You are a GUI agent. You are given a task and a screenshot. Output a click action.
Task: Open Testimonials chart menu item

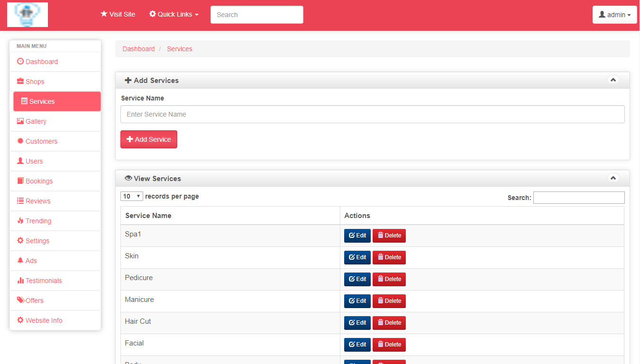(44, 281)
